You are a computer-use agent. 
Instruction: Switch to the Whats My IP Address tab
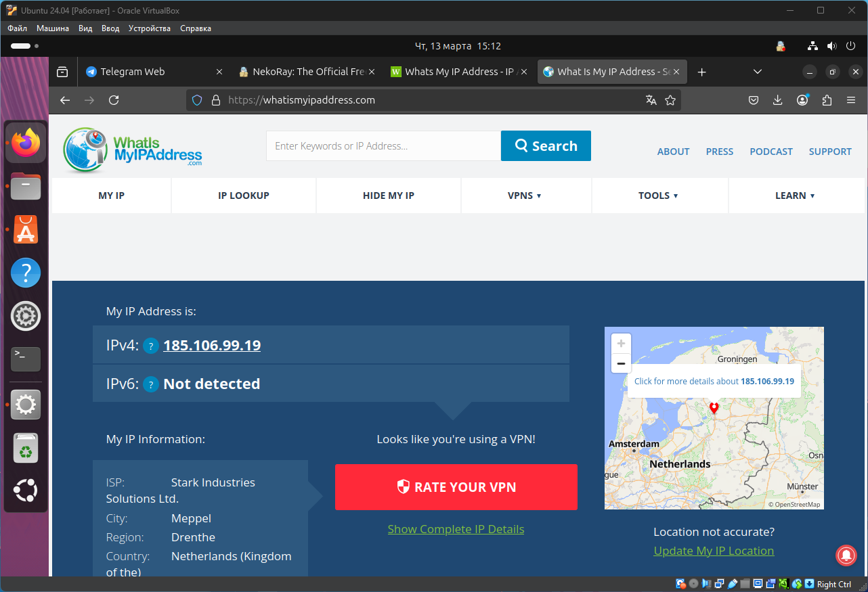tap(458, 72)
